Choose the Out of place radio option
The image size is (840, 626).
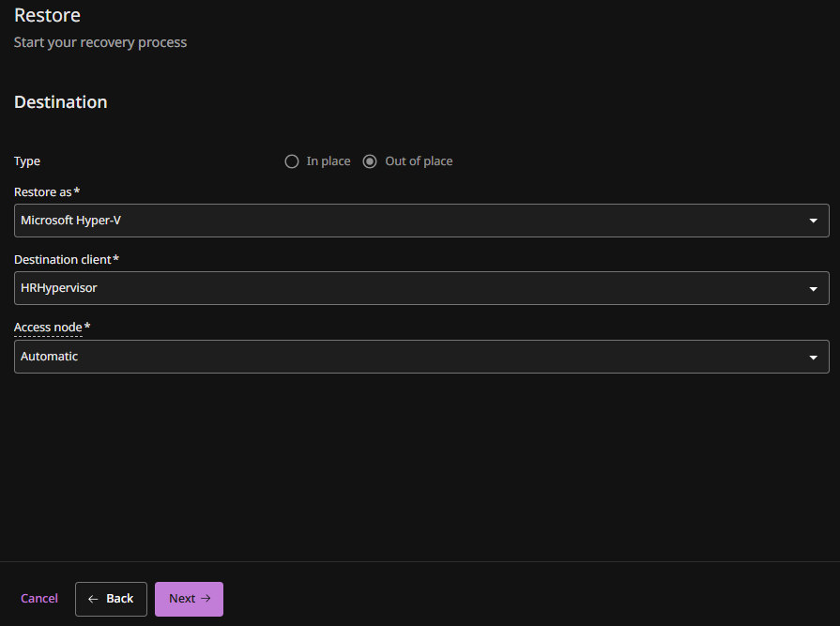pyautogui.click(x=370, y=161)
